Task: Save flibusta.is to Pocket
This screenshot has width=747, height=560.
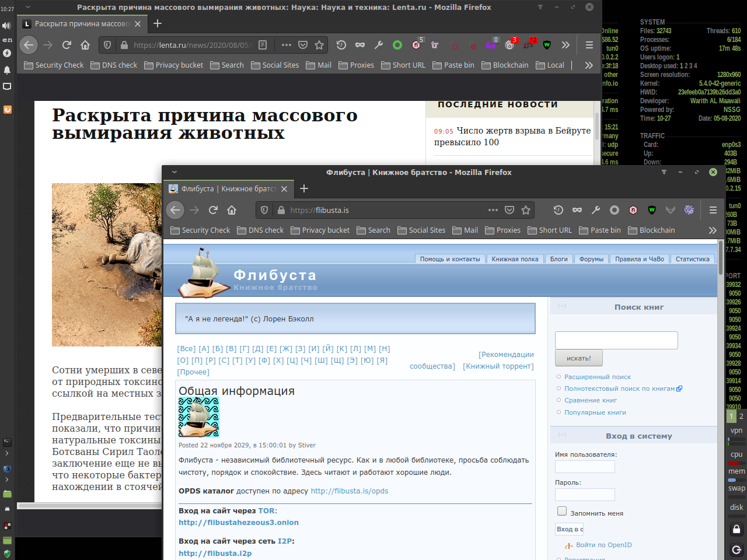Action: point(509,210)
